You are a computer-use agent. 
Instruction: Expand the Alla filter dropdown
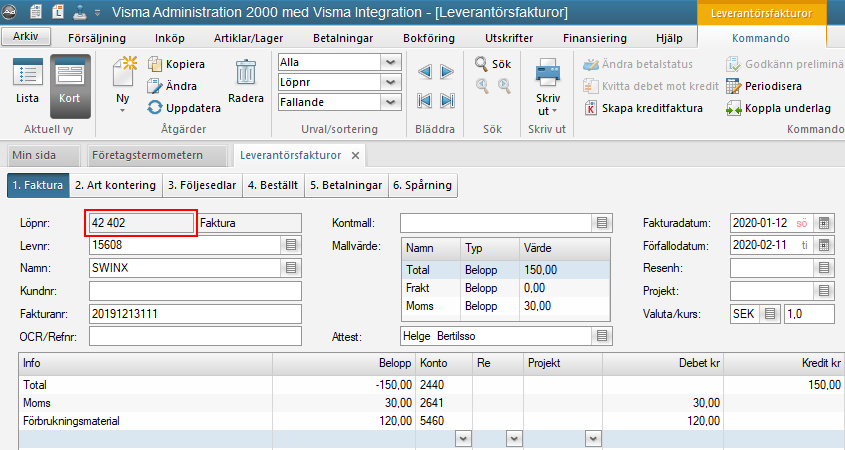click(x=391, y=62)
